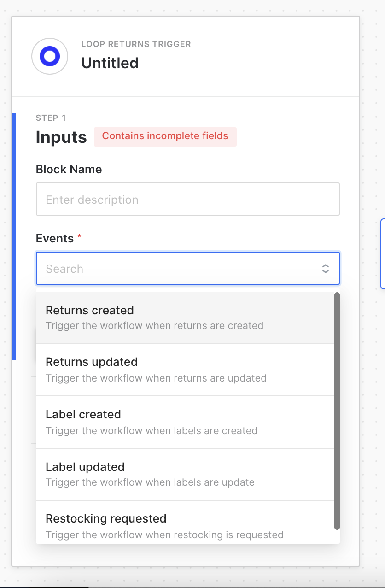Open the Inputs step heading

click(61, 137)
